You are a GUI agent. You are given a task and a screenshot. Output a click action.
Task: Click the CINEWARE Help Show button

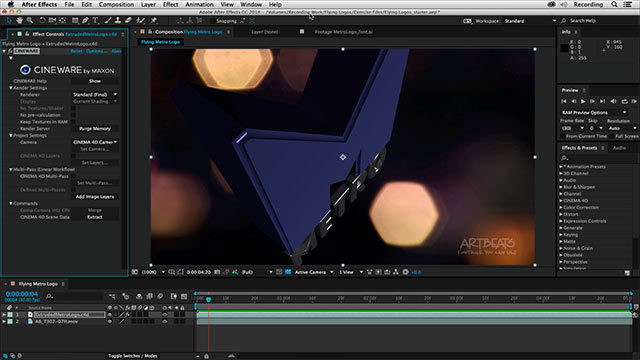pyautogui.click(x=95, y=81)
